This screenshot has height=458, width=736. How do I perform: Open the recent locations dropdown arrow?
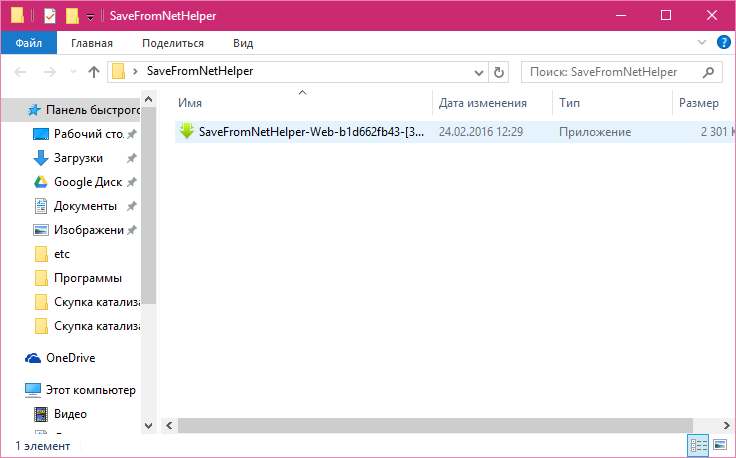[x=73, y=72]
